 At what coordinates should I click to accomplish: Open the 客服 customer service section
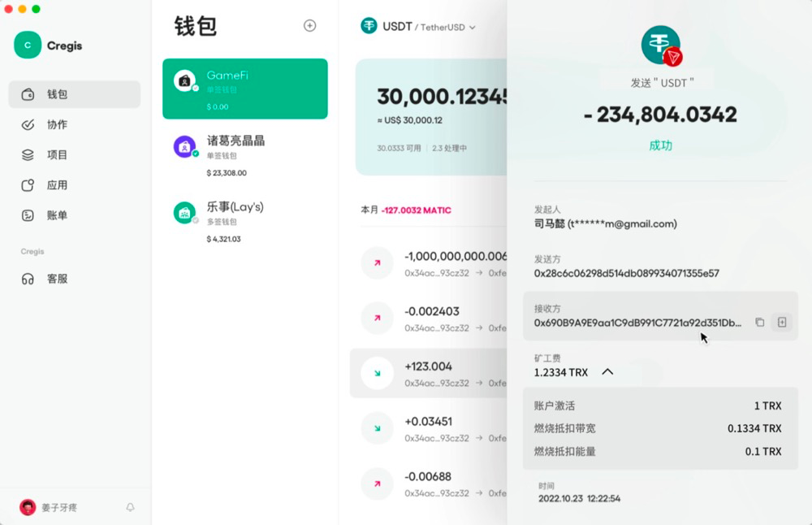point(74,279)
